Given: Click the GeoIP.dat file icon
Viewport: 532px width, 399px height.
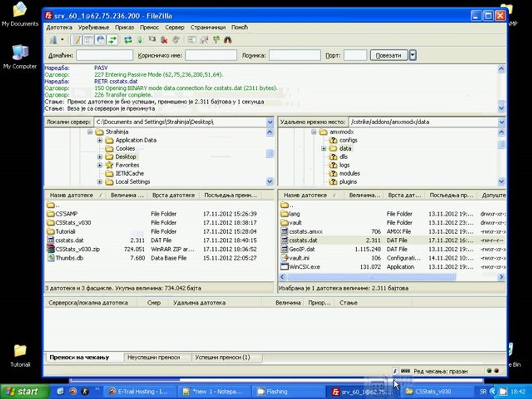Looking at the screenshot, I should pos(284,249).
